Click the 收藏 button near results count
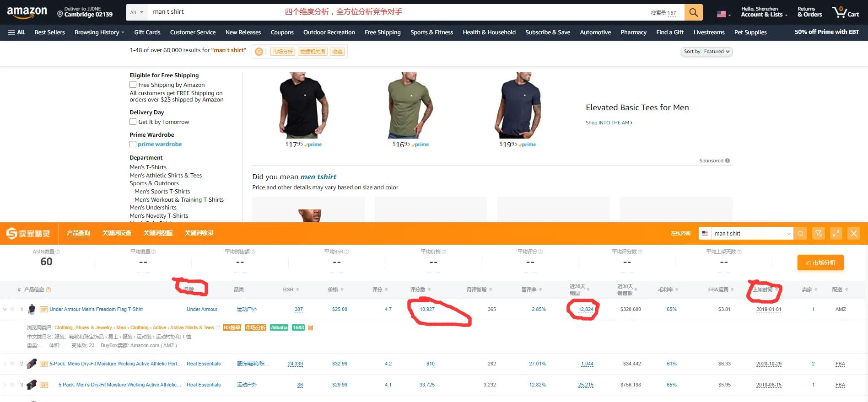Screen dimensions: 868x402 (338, 52)
